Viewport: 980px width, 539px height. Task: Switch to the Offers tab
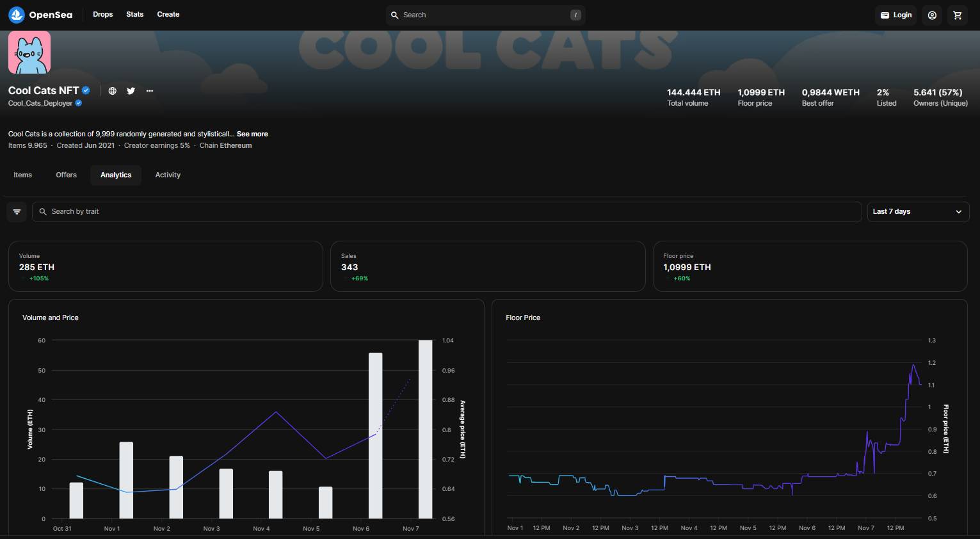(x=67, y=175)
